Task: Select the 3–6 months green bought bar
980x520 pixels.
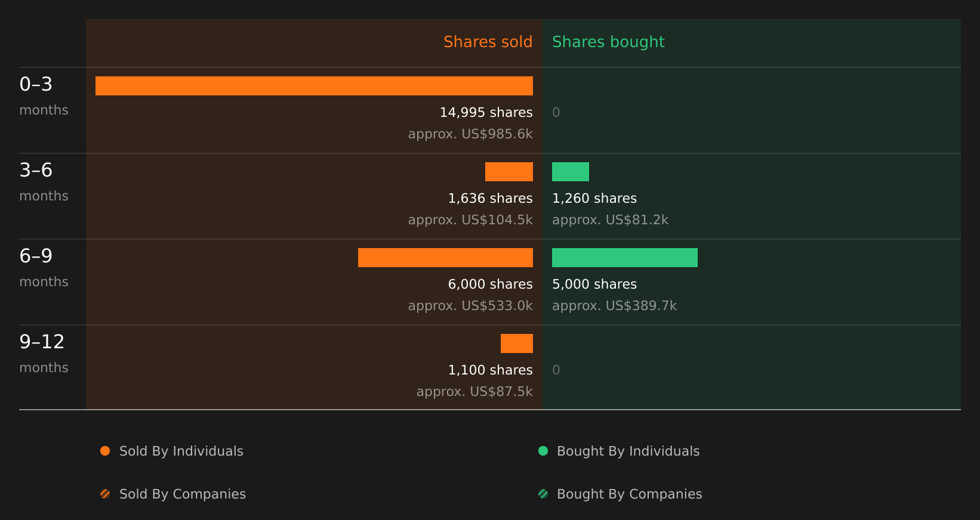Action: tap(571, 172)
